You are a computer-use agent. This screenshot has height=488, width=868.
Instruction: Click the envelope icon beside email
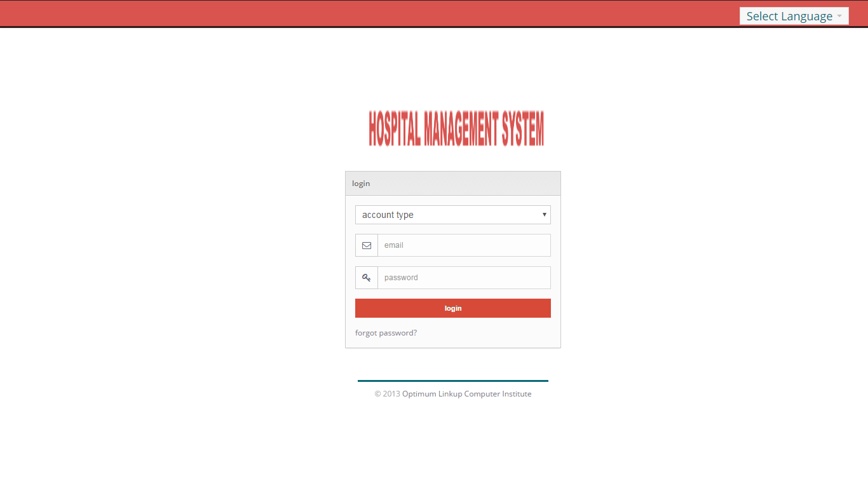point(367,245)
